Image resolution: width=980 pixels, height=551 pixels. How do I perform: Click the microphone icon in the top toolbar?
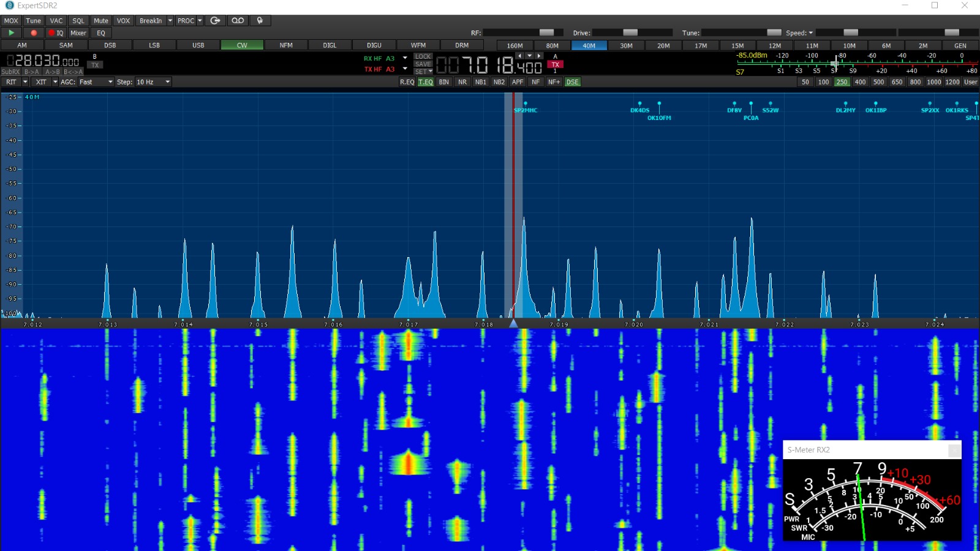point(260,21)
